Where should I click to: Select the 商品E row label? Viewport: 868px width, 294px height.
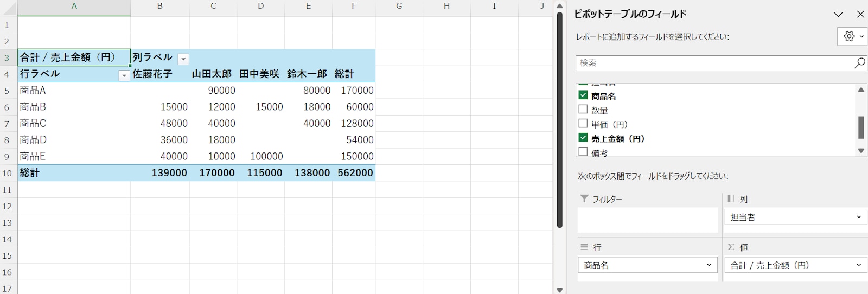(x=74, y=156)
